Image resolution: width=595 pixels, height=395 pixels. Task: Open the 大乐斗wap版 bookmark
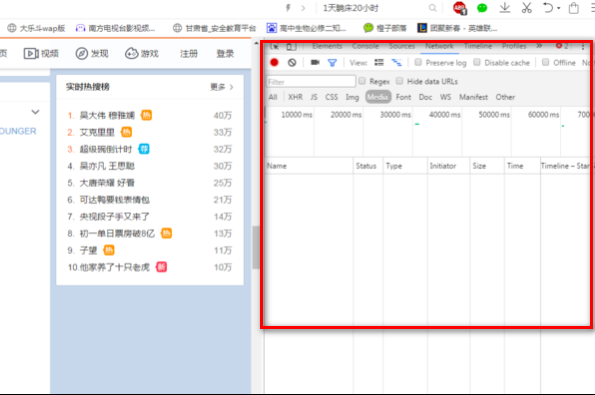point(36,28)
